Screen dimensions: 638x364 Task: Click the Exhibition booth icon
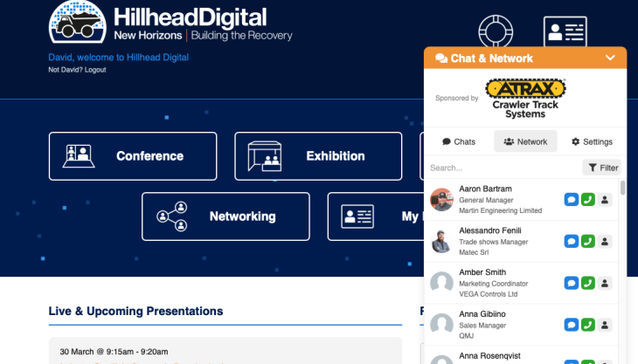(265, 156)
